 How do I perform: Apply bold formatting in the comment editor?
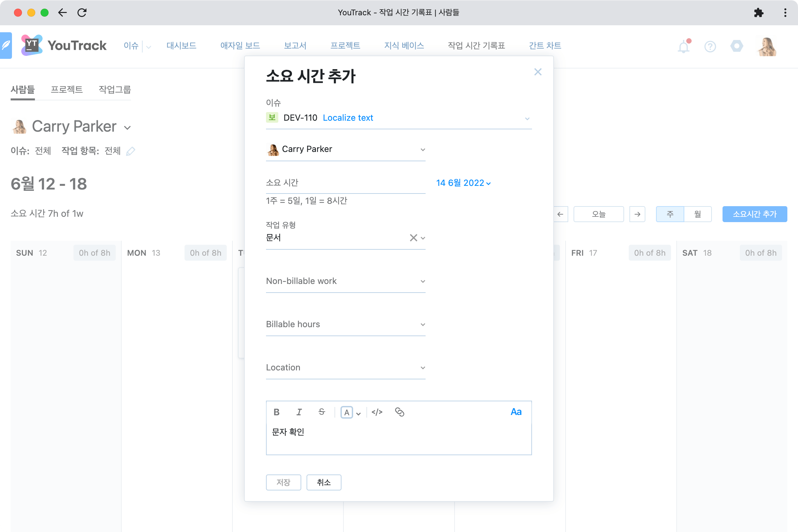click(x=277, y=412)
